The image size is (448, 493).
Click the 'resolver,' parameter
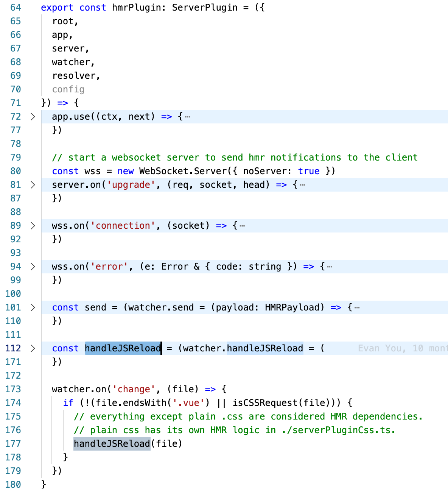(x=76, y=76)
